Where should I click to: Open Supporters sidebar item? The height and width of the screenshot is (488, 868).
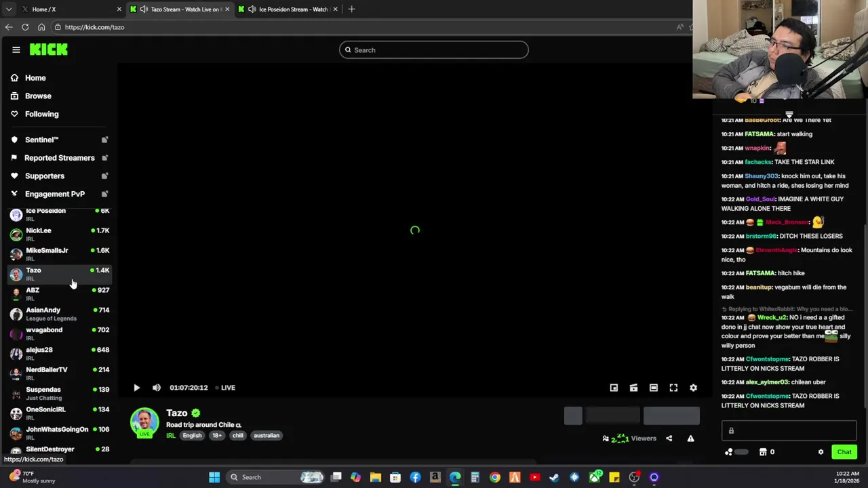point(44,176)
